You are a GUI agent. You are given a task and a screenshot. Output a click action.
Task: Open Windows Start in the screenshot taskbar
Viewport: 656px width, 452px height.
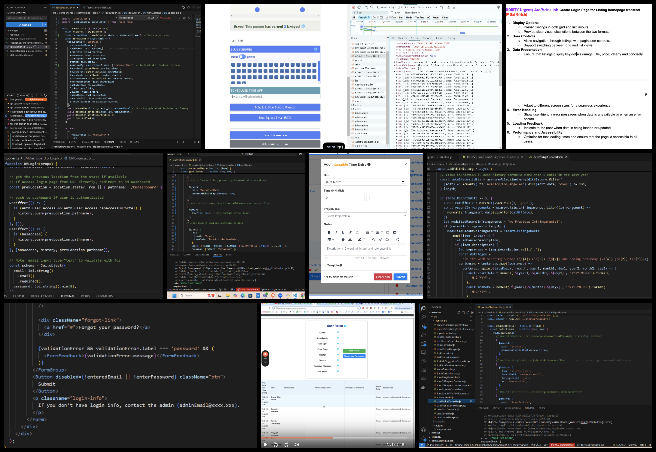tap(172, 295)
